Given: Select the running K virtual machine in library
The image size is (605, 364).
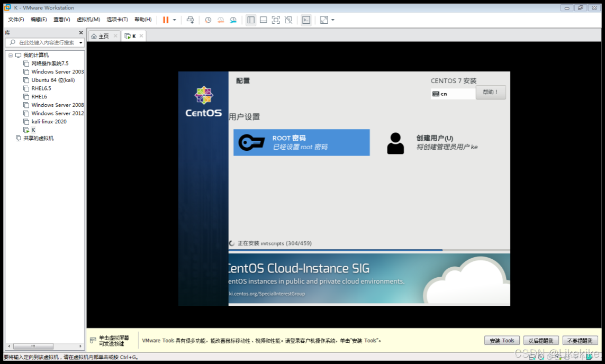Looking at the screenshot, I should 33,130.
